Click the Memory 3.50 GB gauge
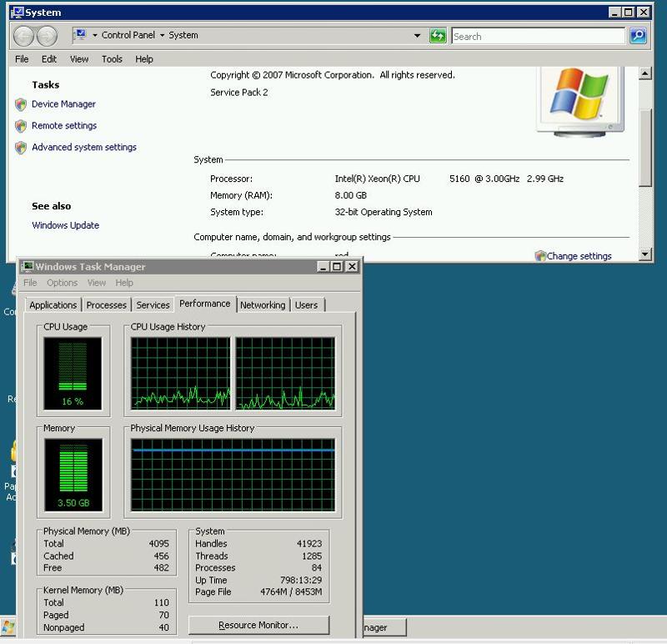This screenshot has width=667, height=644. click(x=73, y=475)
